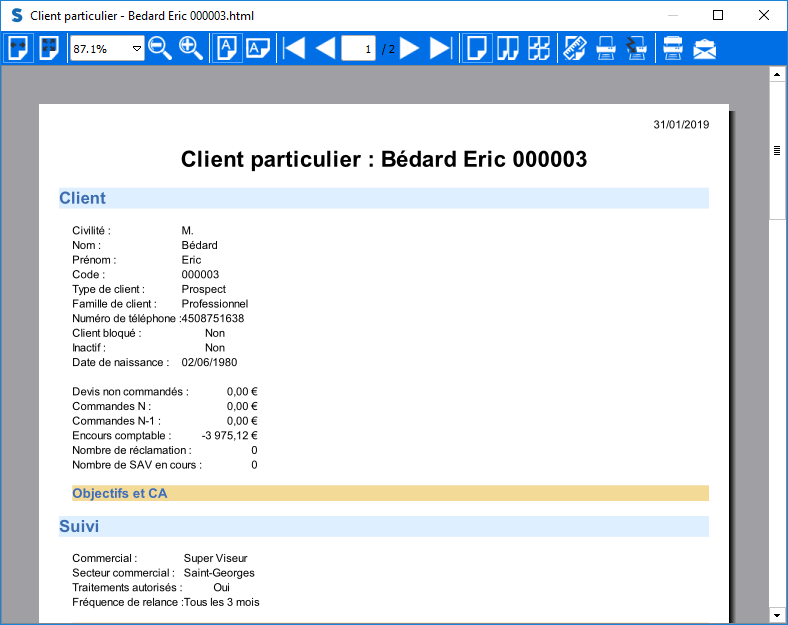The height and width of the screenshot is (625, 788).
Task: Open the zoom percentage dropdown
Action: [136, 49]
